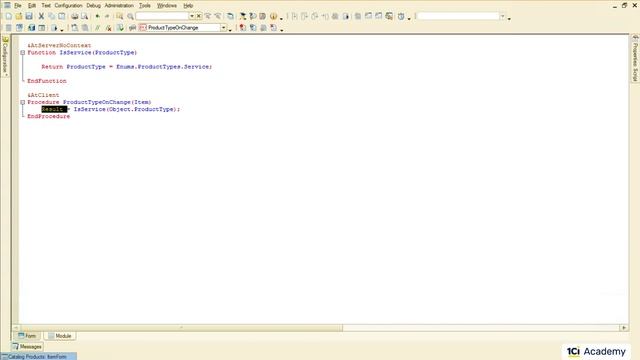Open the search text dropdown arrow
The width and height of the screenshot is (640, 360).
191,16
